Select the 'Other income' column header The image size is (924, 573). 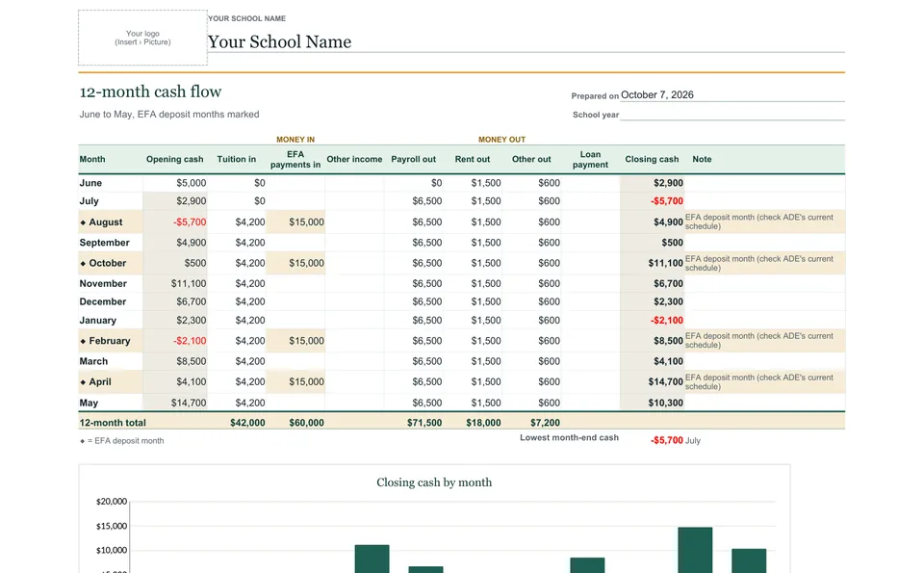click(354, 159)
